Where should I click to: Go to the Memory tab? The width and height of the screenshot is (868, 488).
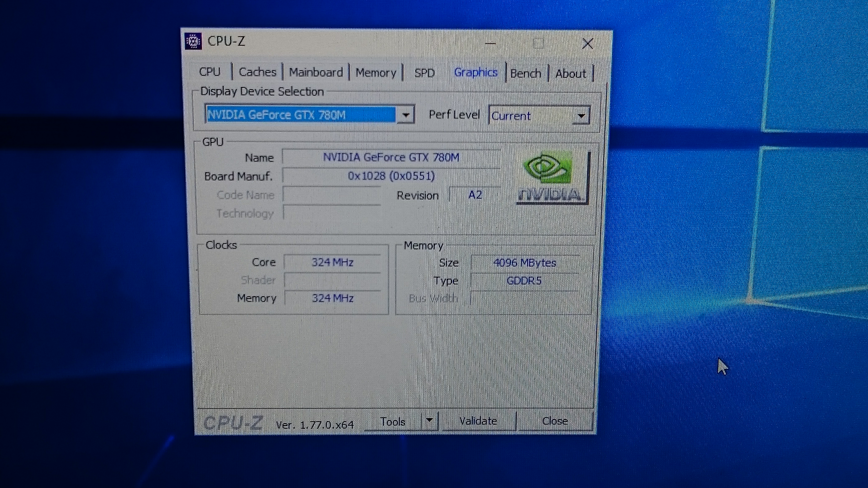[x=376, y=73]
